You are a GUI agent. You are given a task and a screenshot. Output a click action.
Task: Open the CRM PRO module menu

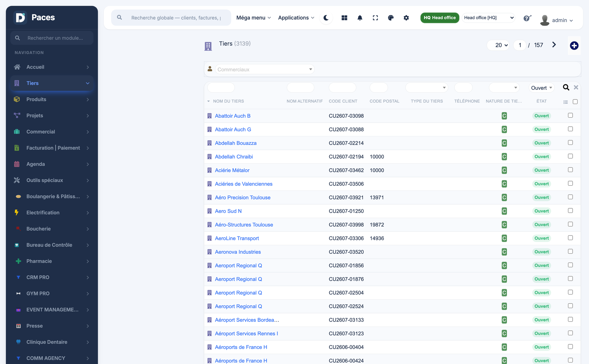point(52,277)
